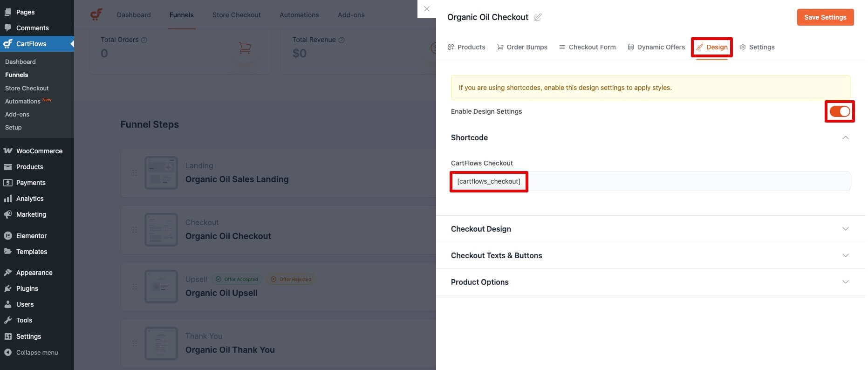Click the Pages icon in sidebar
Screen dimensions: 868x370
(8, 12)
